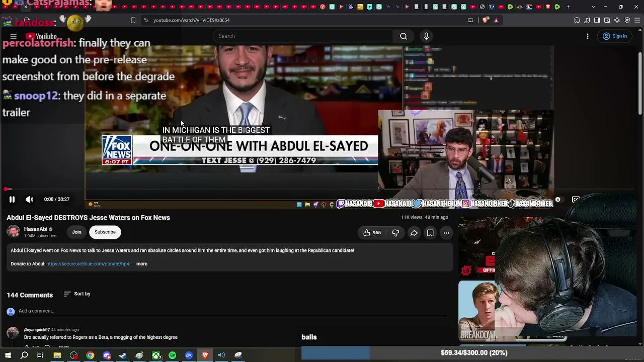This screenshot has height=362, width=644.
Task: Subscribe to HasanAbi
Action: (105, 232)
